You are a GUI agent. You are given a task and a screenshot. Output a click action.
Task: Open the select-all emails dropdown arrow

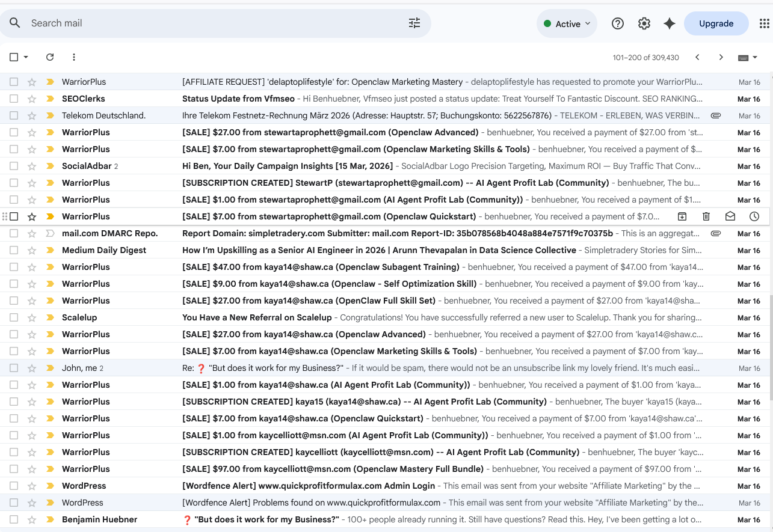pos(25,57)
